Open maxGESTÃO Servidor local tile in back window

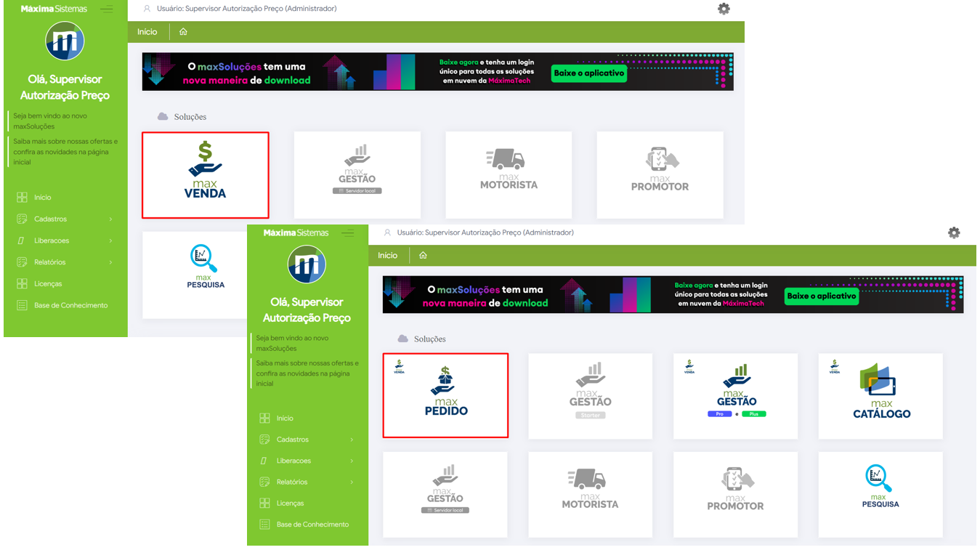357,175
